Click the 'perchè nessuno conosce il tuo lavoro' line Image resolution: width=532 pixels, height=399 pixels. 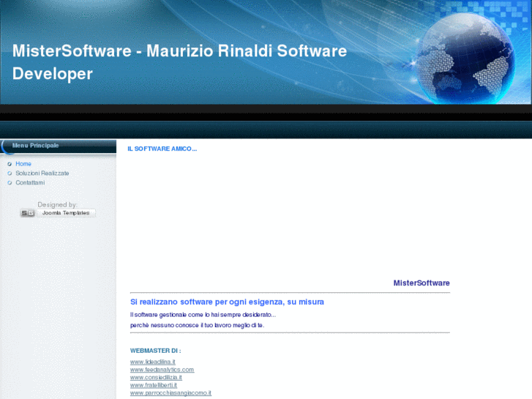(x=197, y=325)
